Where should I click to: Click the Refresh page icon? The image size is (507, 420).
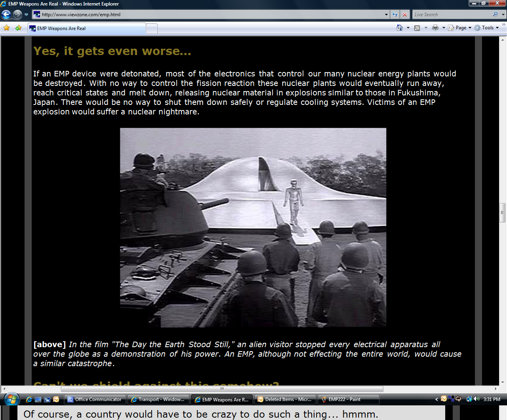pos(395,15)
